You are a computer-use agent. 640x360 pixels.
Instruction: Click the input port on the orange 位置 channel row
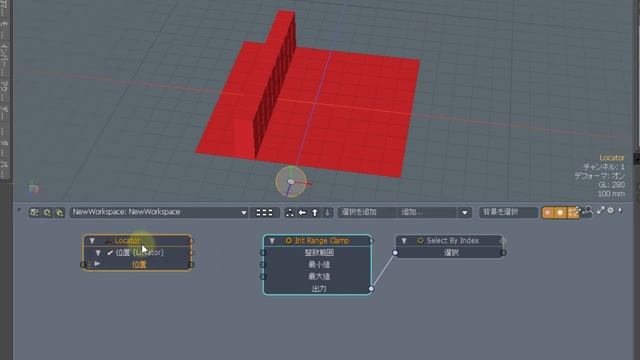click(x=83, y=264)
